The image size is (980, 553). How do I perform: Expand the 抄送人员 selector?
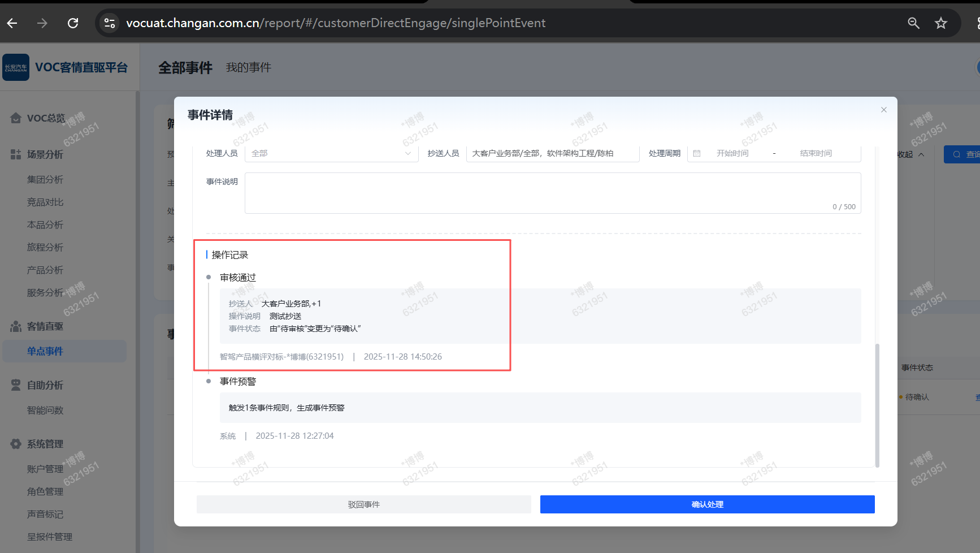coord(552,153)
